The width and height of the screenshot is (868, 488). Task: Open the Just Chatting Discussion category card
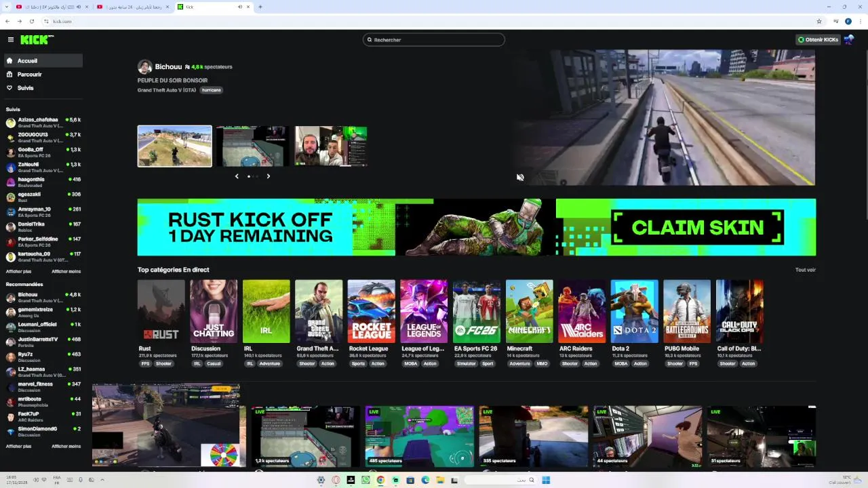[x=214, y=311]
